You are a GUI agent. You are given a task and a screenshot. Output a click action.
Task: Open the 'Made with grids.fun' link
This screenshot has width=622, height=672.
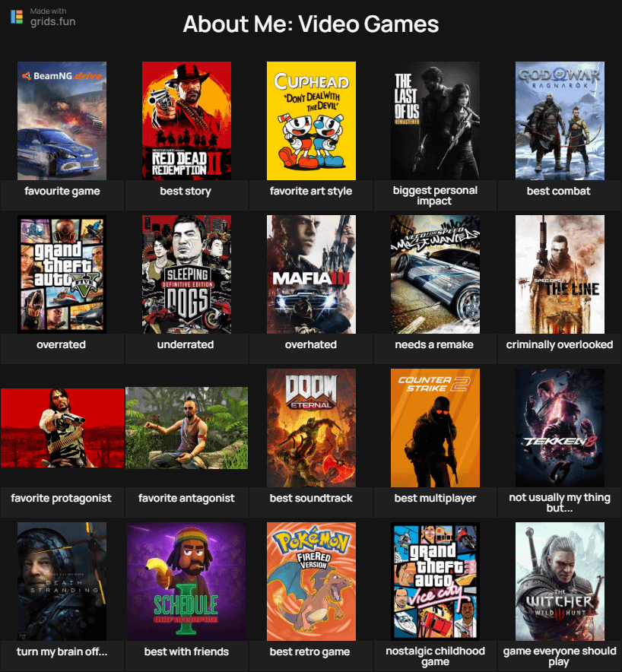pyautogui.click(x=52, y=17)
